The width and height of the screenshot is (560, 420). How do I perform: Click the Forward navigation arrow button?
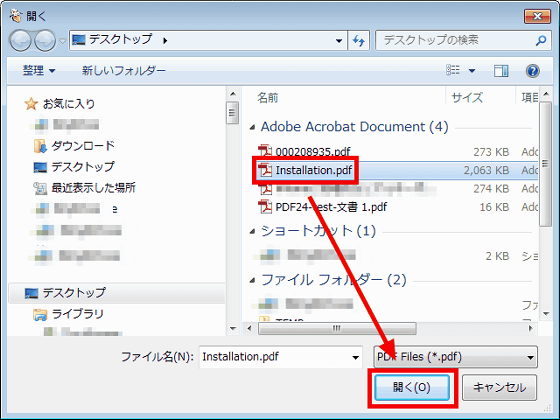click(x=45, y=40)
